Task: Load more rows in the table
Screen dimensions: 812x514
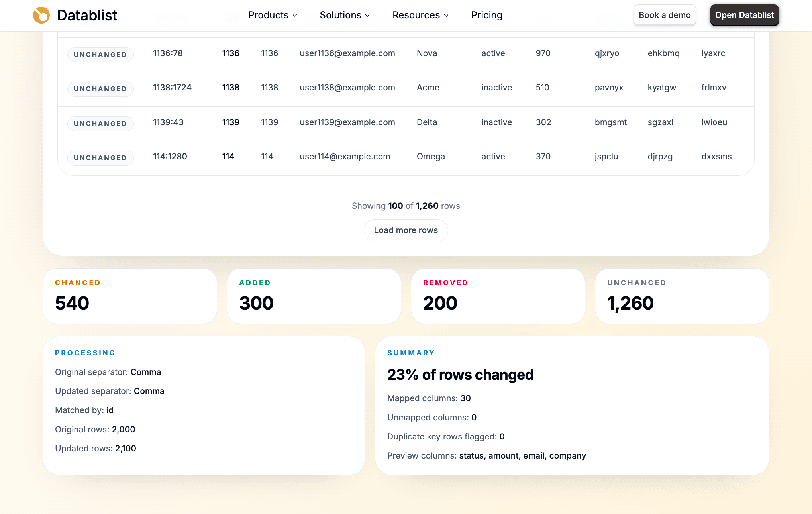Action: tap(406, 230)
